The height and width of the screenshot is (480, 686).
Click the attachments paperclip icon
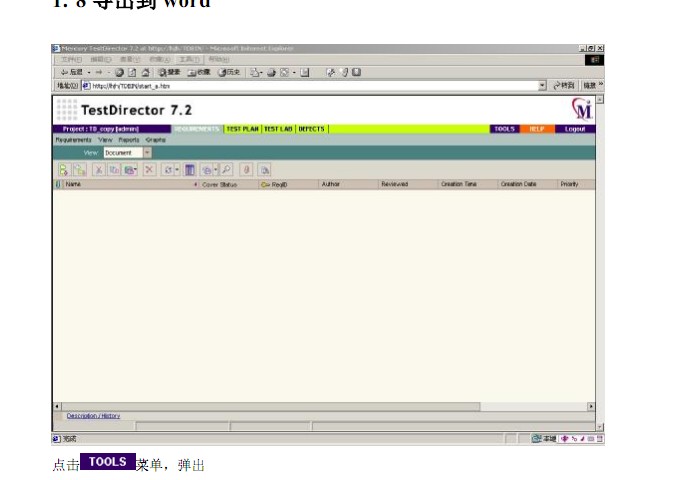pyautogui.click(x=247, y=169)
